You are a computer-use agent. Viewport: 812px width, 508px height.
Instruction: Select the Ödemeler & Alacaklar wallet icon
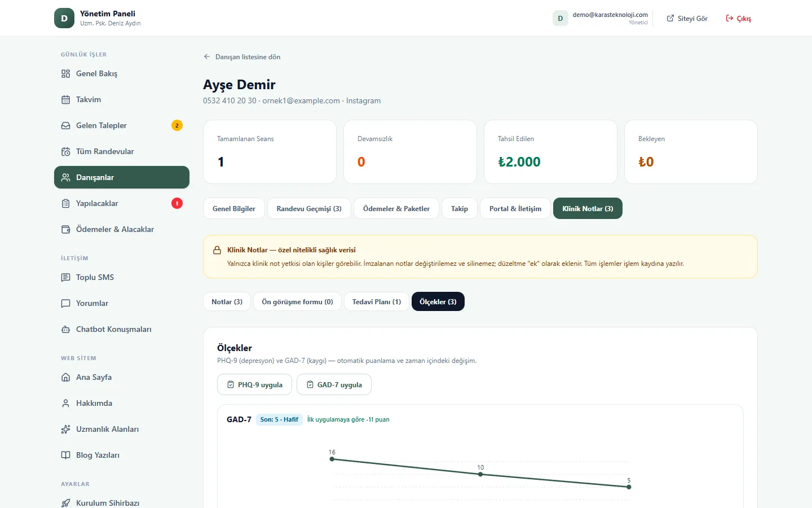[x=65, y=229]
